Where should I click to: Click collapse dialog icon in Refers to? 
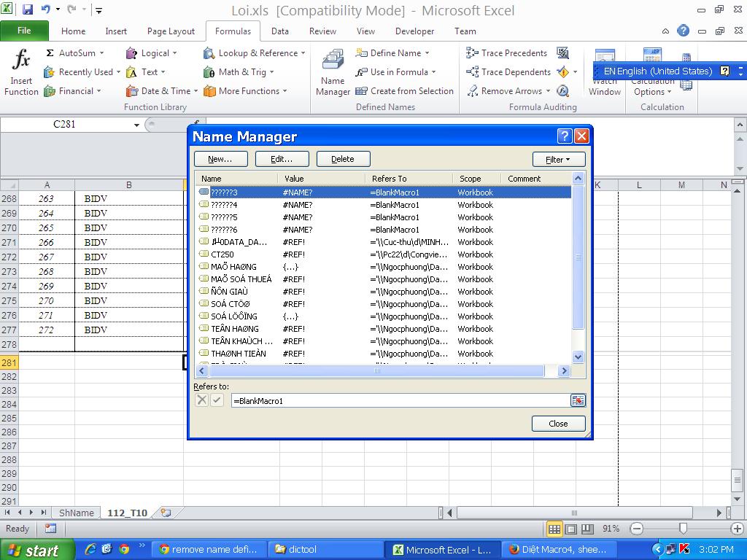(578, 400)
